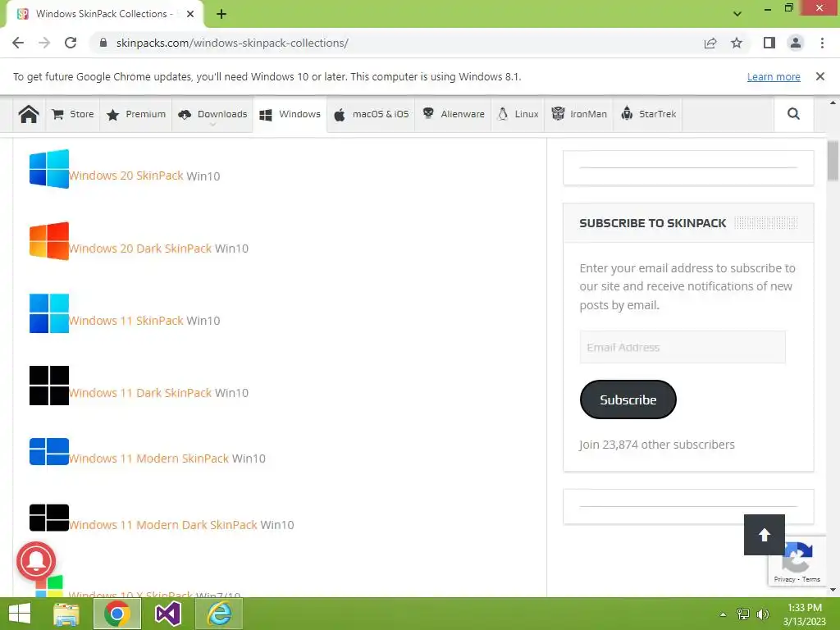This screenshot has width=840, height=630.
Task: Open the Linux section
Action: point(518,114)
